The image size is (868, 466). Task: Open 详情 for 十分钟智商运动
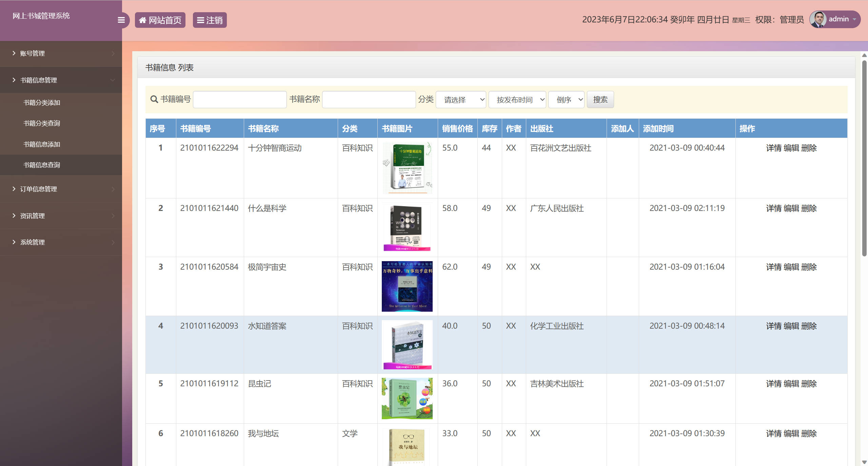point(775,148)
